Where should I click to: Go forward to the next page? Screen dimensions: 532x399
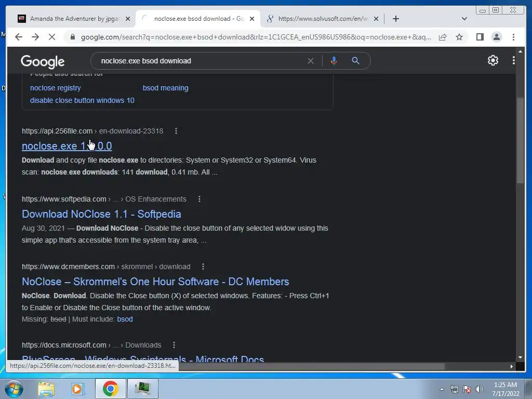(35, 37)
